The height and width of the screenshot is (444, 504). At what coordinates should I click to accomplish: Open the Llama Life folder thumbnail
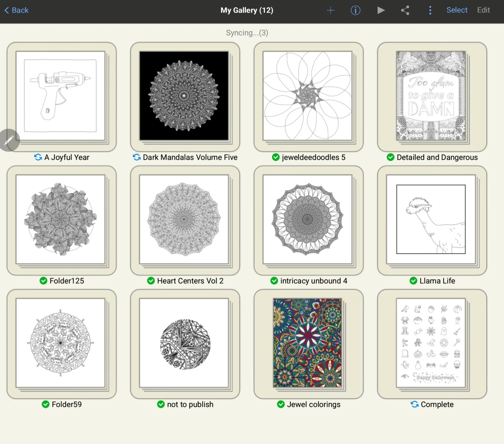tap(432, 220)
